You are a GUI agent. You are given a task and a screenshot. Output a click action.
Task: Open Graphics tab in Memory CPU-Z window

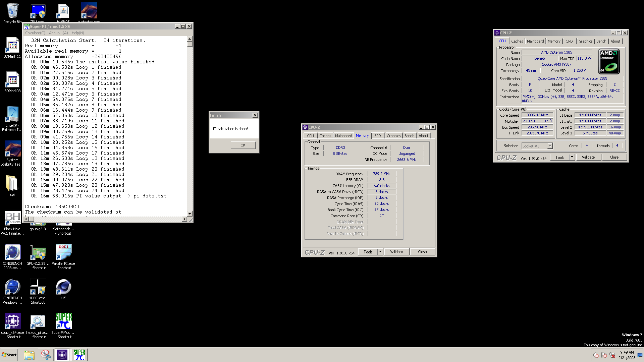393,136
